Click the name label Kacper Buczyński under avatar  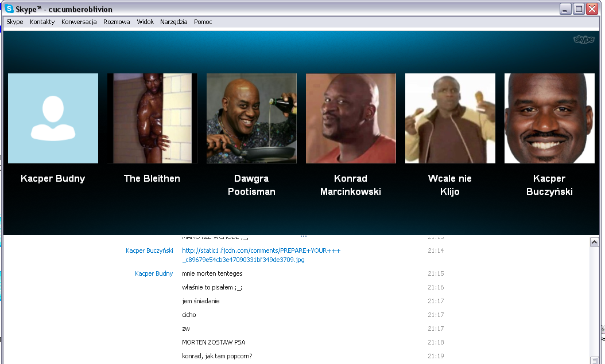[549, 185]
